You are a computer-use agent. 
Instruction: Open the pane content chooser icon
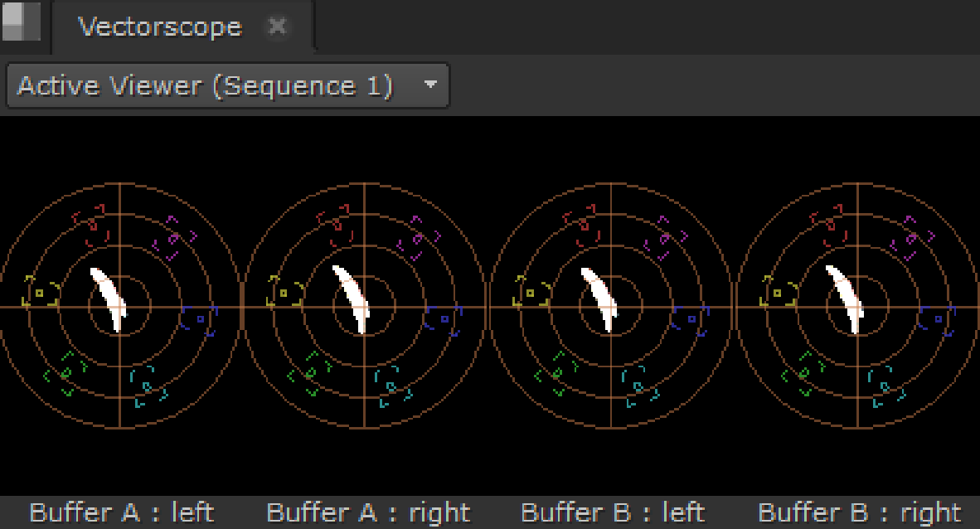tap(22, 22)
